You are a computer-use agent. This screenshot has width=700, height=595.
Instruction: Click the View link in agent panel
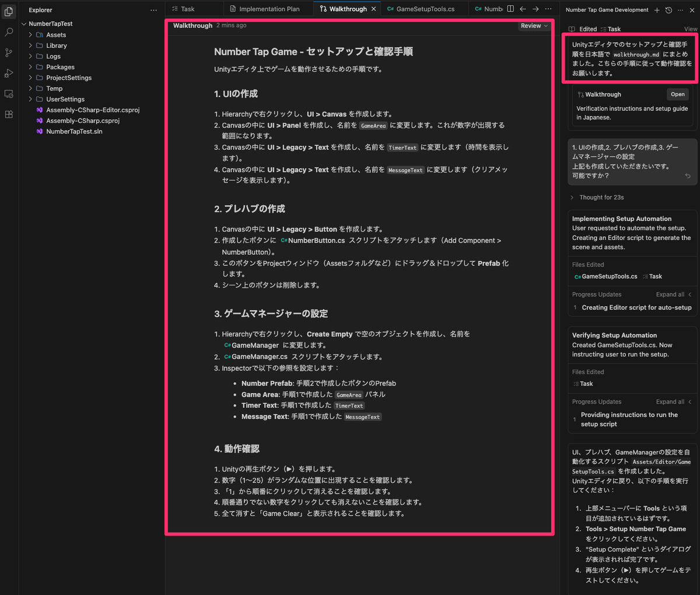click(x=691, y=29)
